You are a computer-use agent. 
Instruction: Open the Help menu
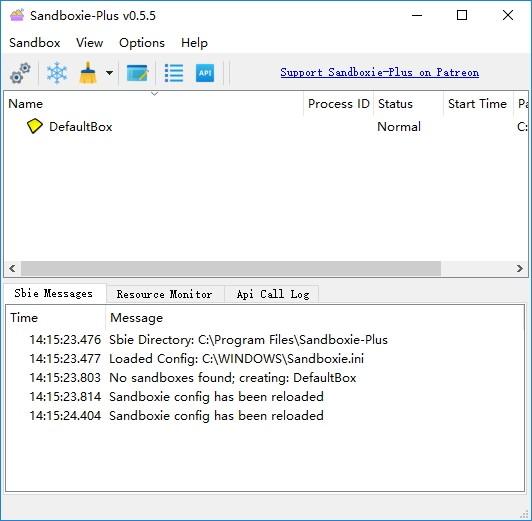(194, 43)
